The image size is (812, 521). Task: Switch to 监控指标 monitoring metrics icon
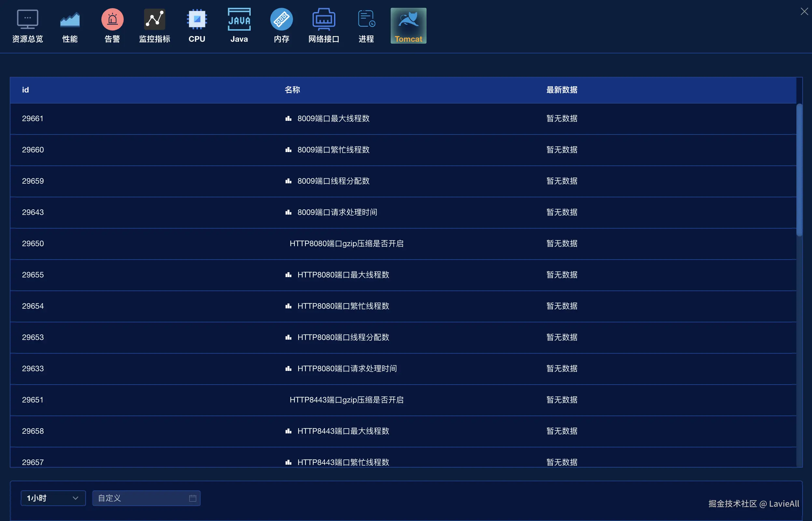155,20
